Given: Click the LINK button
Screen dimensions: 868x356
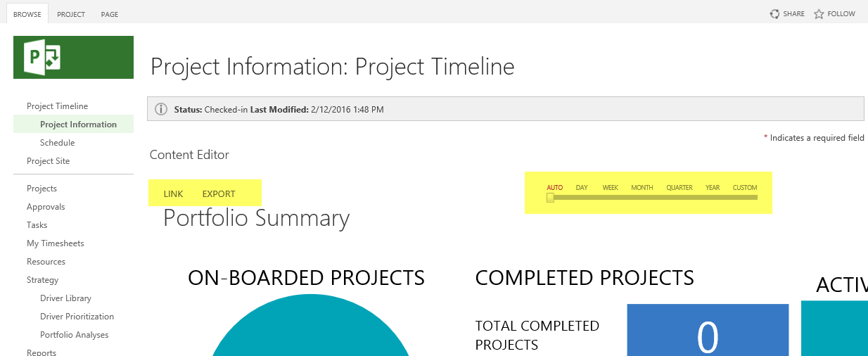Looking at the screenshot, I should point(173,194).
